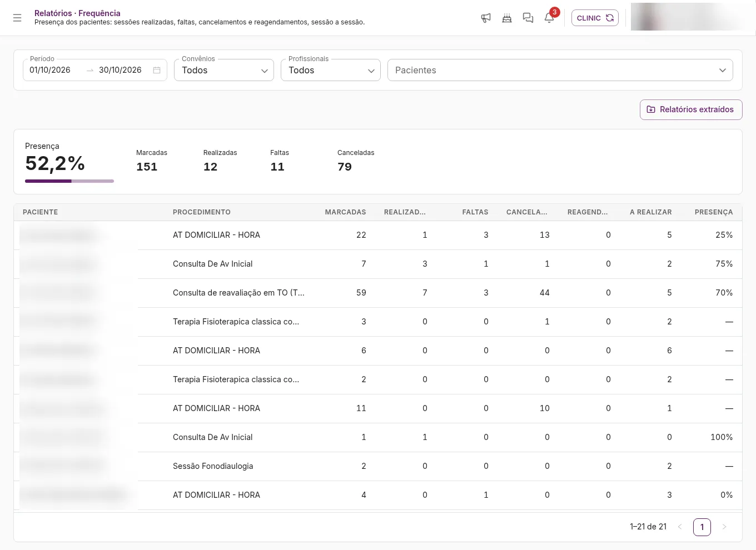Open the Pacientes selector

(x=560, y=70)
